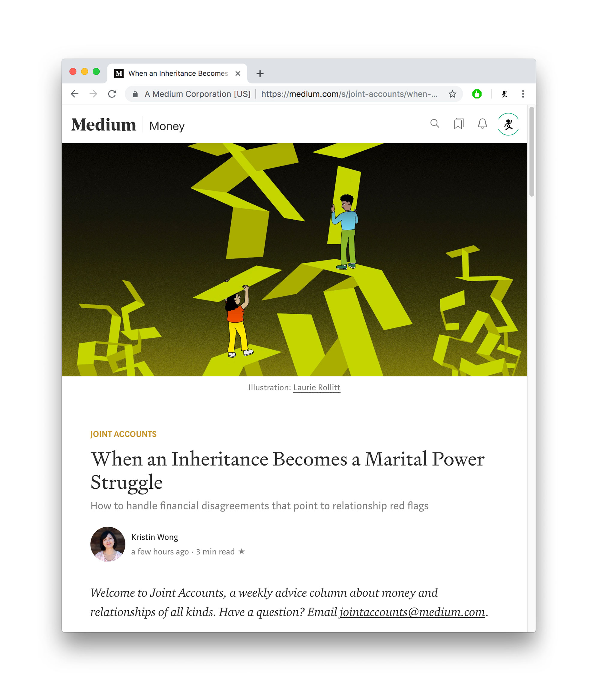The image size is (600, 700).
Task: Click the page vertical scrollbar
Action: (532, 151)
